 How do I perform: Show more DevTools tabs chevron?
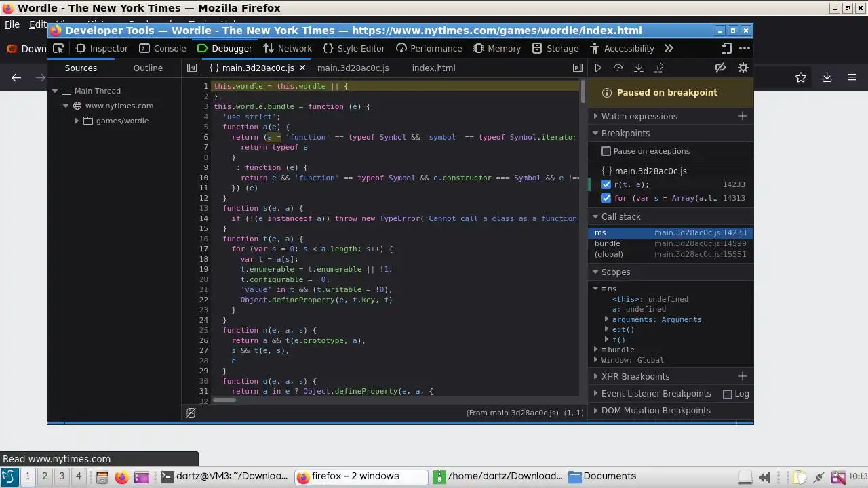pyautogui.click(x=669, y=48)
